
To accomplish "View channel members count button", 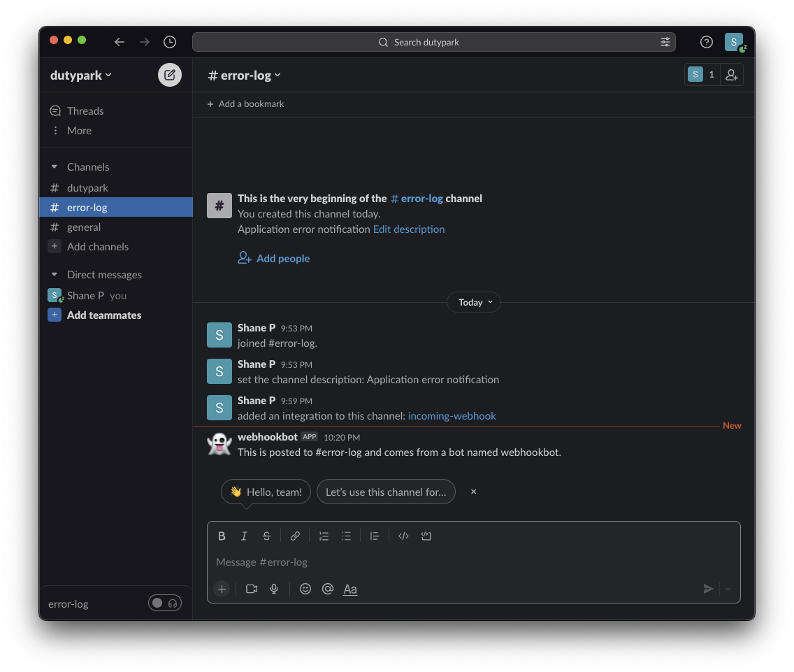I will click(702, 75).
